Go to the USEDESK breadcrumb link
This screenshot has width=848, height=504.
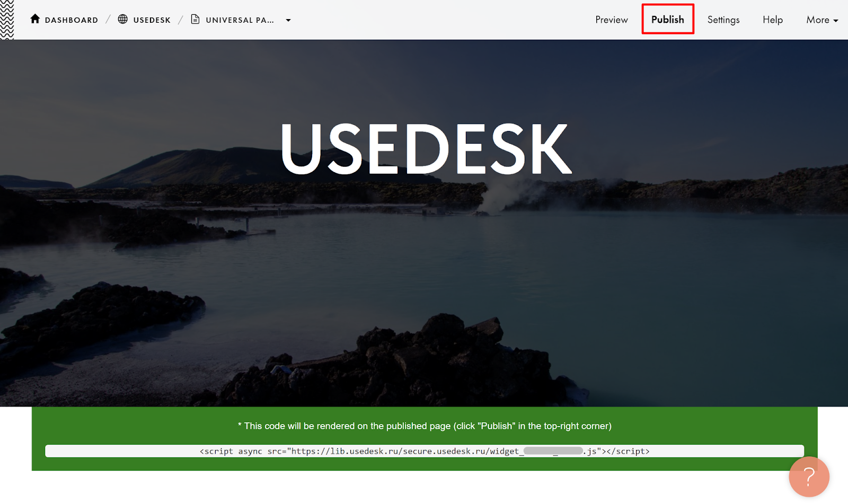pyautogui.click(x=152, y=20)
